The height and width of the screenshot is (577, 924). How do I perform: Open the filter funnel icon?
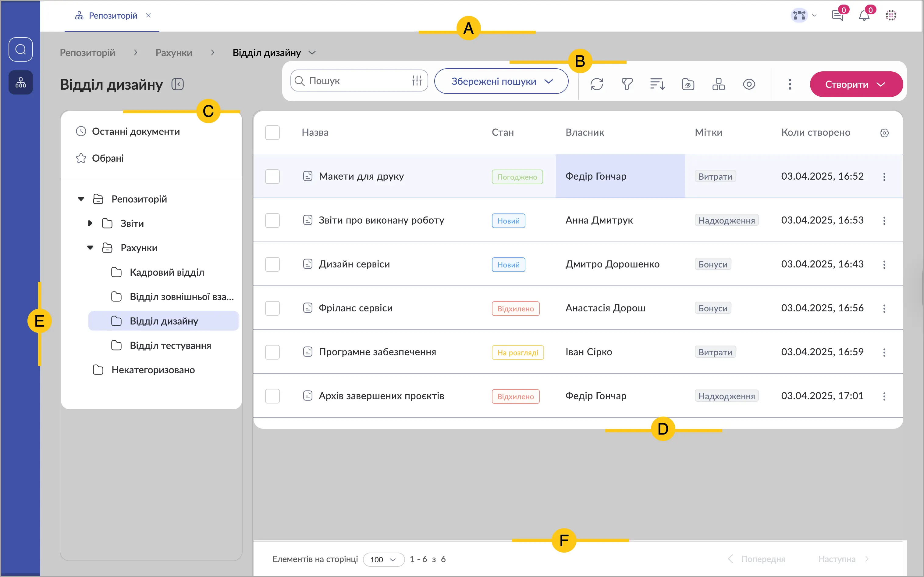627,84
